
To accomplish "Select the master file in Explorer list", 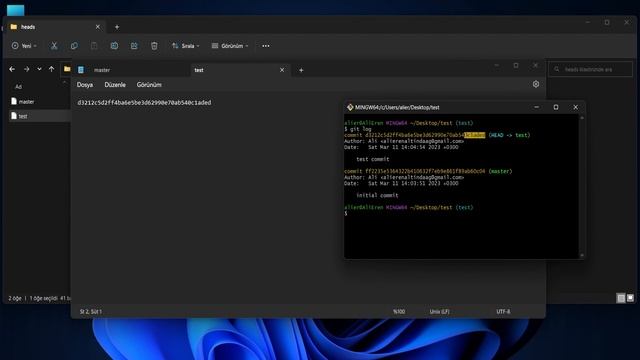I will point(40,101).
